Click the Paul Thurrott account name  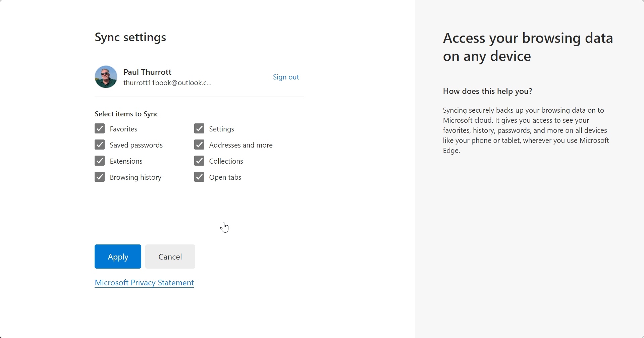(148, 72)
